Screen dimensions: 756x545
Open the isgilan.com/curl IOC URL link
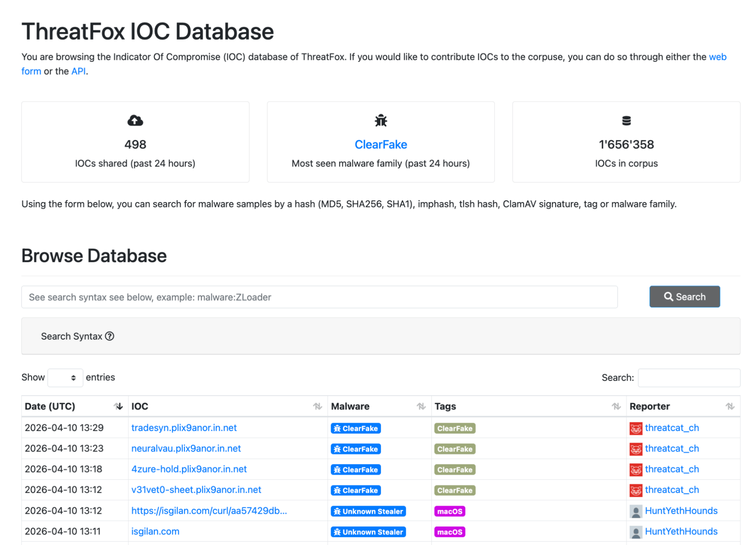point(209,511)
